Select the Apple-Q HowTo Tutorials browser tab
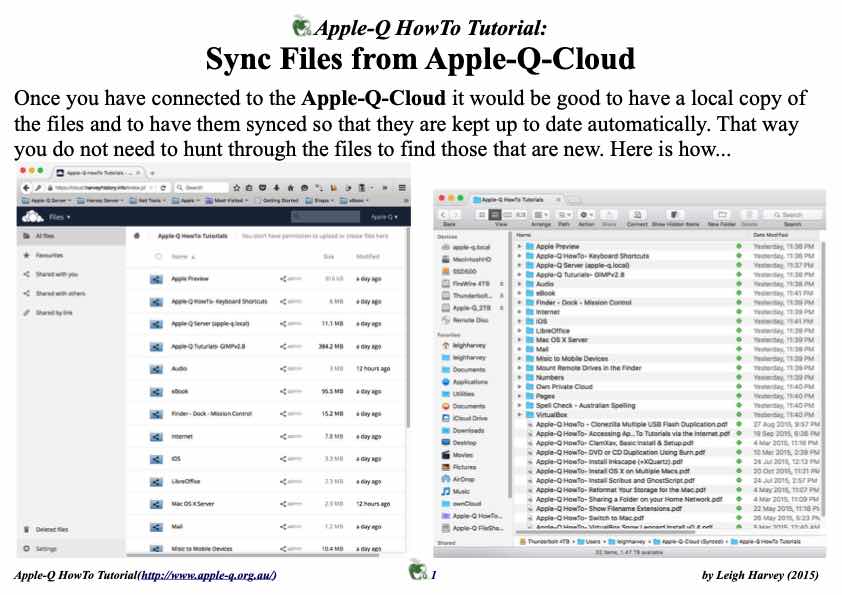 click(99, 173)
